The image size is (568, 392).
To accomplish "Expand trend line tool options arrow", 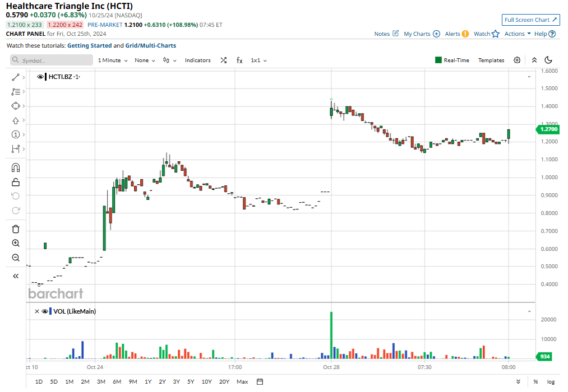I will tap(24, 77).
